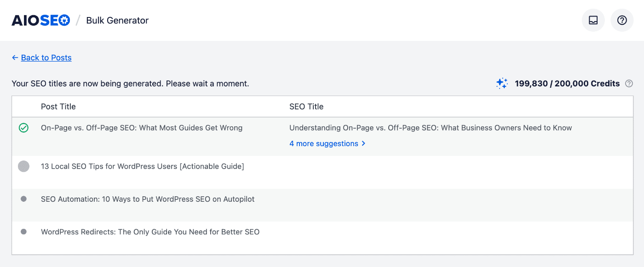Click the status dot for the SEO Automation post

click(x=24, y=199)
